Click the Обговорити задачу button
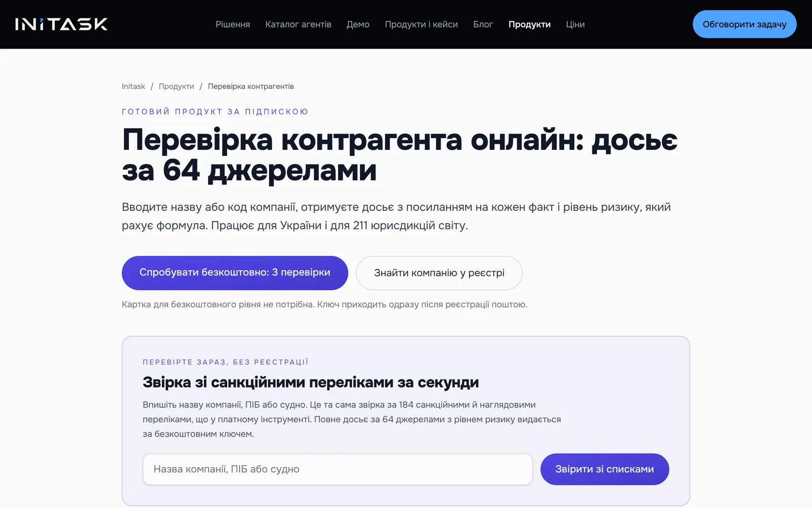This screenshot has width=812, height=508. click(x=745, y=24)
